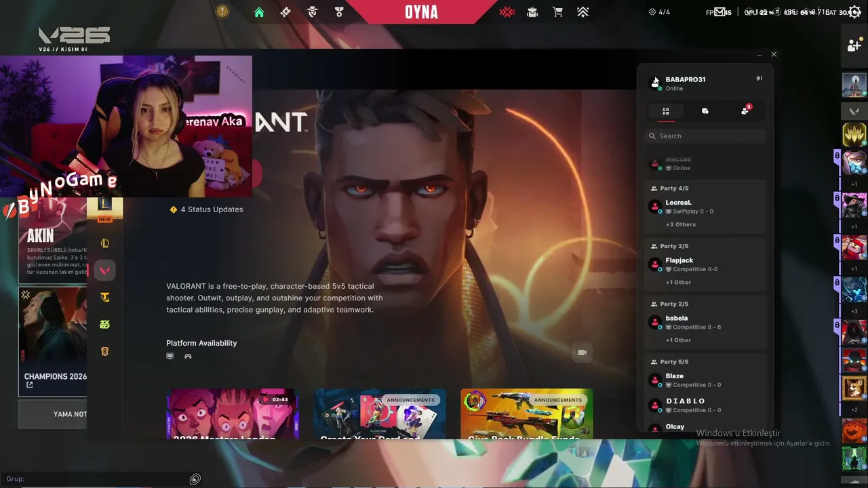
Task: Expand '+1 Other' in Flapjack's party
Action: pyautogui.click(x=678, y=283)
